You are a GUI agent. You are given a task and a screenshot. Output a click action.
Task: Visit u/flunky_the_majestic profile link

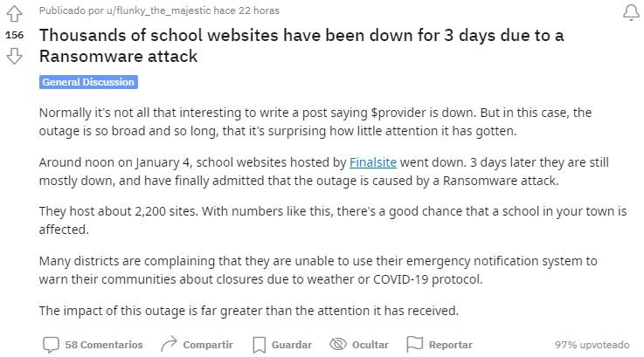click(x=158, y=10)
